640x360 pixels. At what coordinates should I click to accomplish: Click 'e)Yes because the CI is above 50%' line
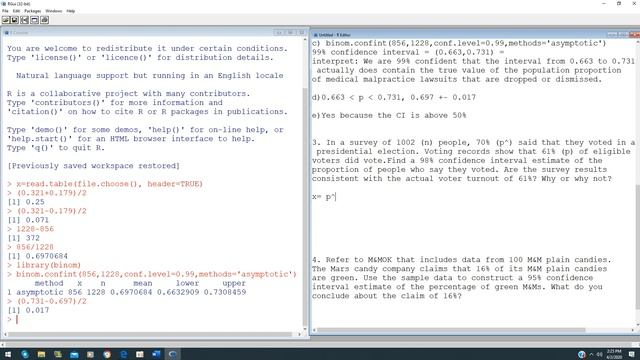[389, 116]
